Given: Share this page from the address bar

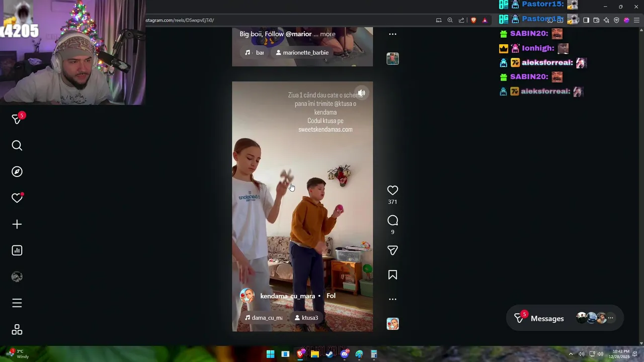Looking at the screenshot, I should 461,20.
